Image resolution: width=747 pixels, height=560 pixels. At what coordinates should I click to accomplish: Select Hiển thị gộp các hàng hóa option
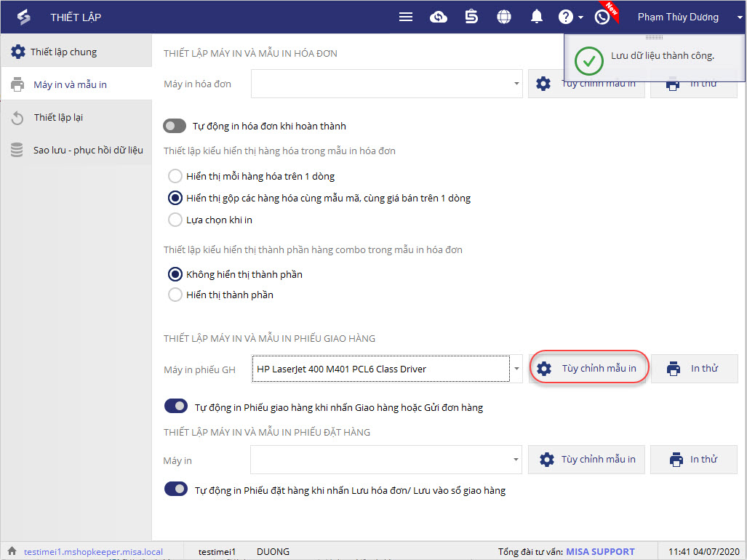click(x=175, y=198)
